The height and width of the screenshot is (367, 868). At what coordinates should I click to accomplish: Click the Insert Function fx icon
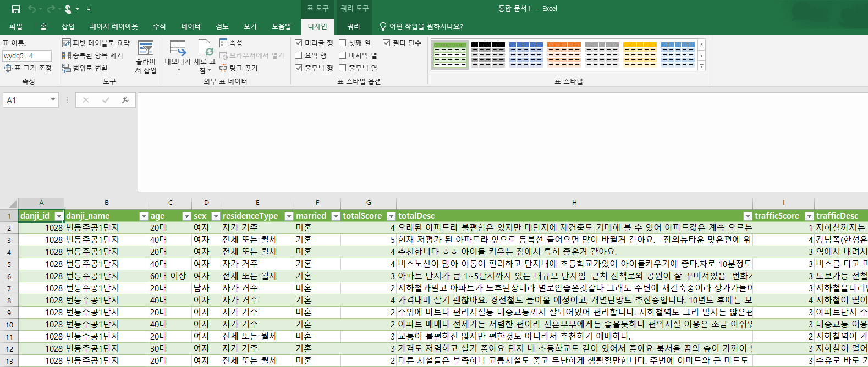(x=125, y=100)
